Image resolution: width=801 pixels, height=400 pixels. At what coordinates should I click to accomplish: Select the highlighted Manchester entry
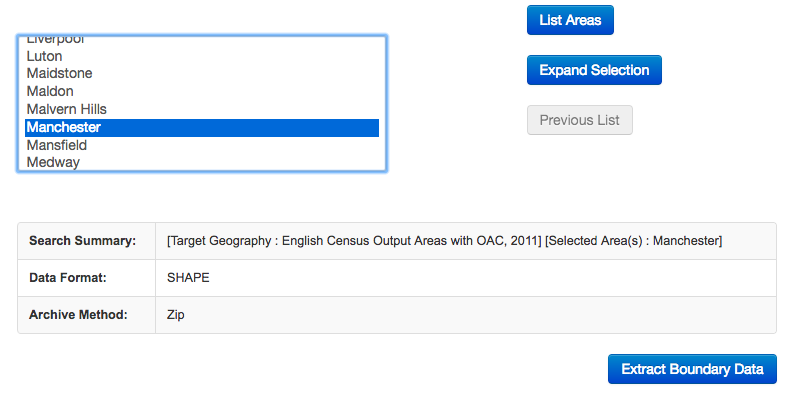click(202, 127)
